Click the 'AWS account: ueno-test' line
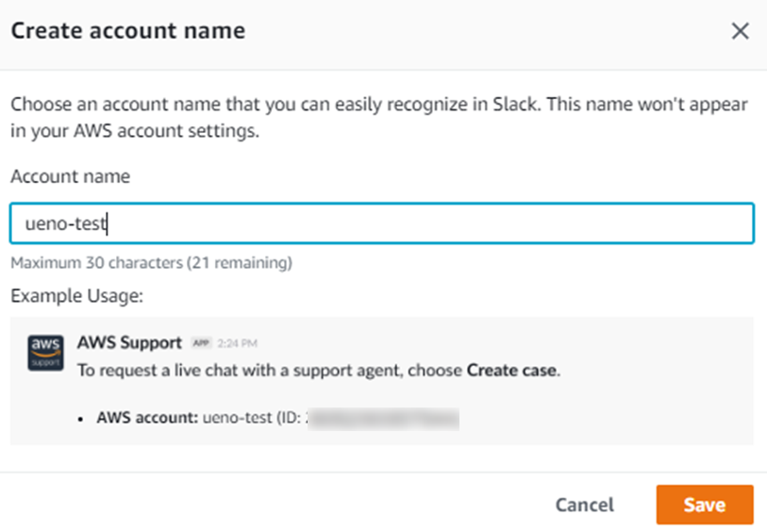767x532 pixels. click(277, 418)
